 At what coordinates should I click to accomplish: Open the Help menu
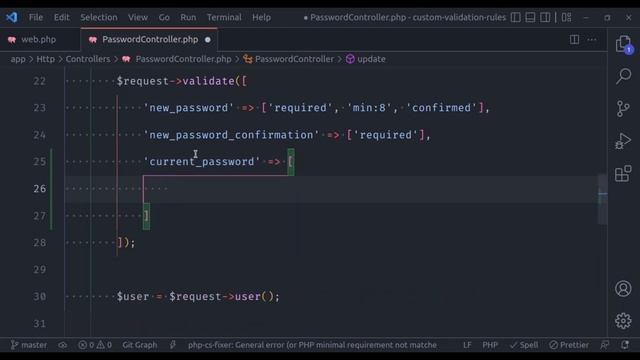[261, 17]
